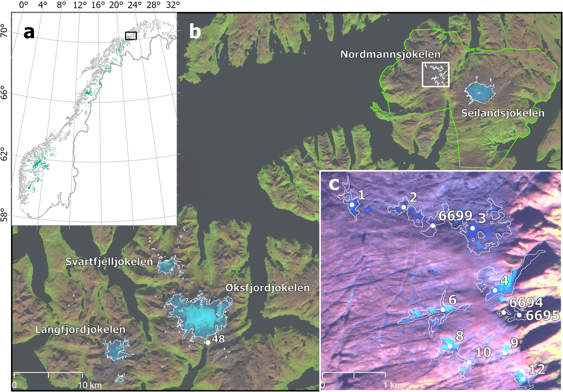Click the white dot next to label 2
Viewport: 563px width, 392px height.
tap(403, 207)
